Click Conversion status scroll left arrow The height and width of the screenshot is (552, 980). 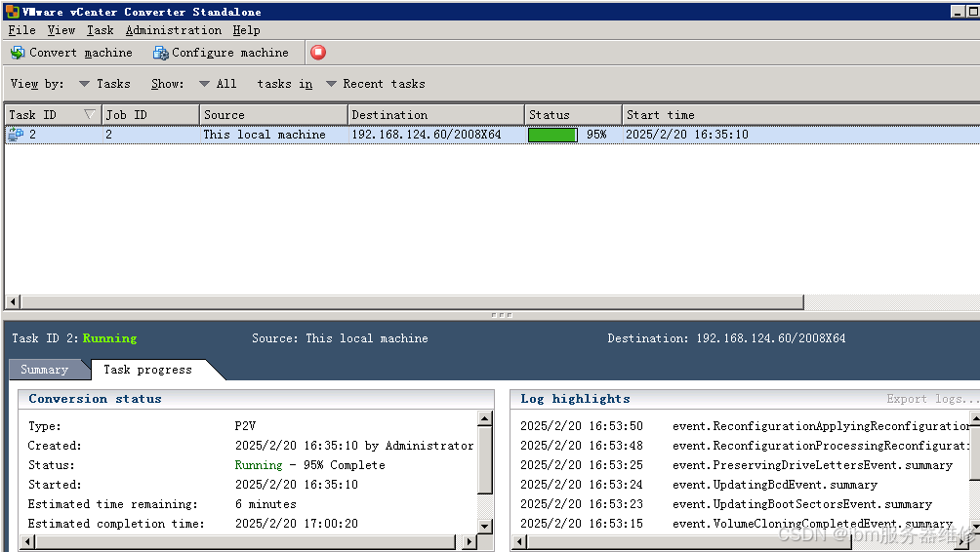(x=27, y=541)
